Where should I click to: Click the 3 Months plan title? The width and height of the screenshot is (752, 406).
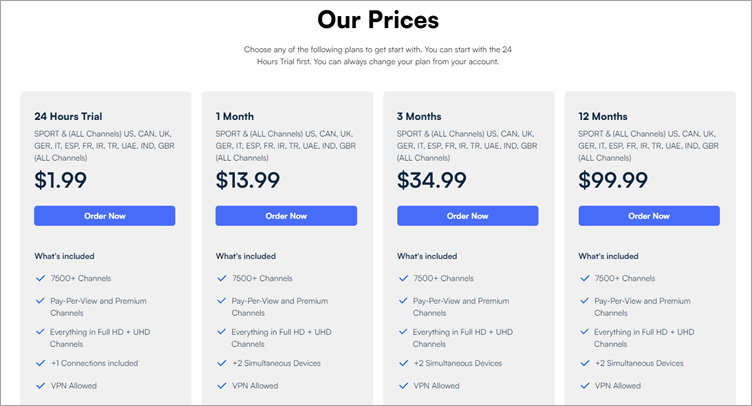click(419, 116)
